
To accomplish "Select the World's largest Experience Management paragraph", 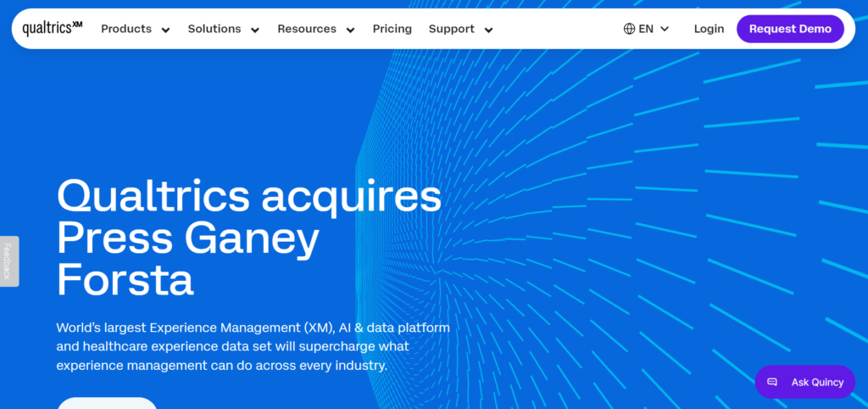I will click(253, 346).
